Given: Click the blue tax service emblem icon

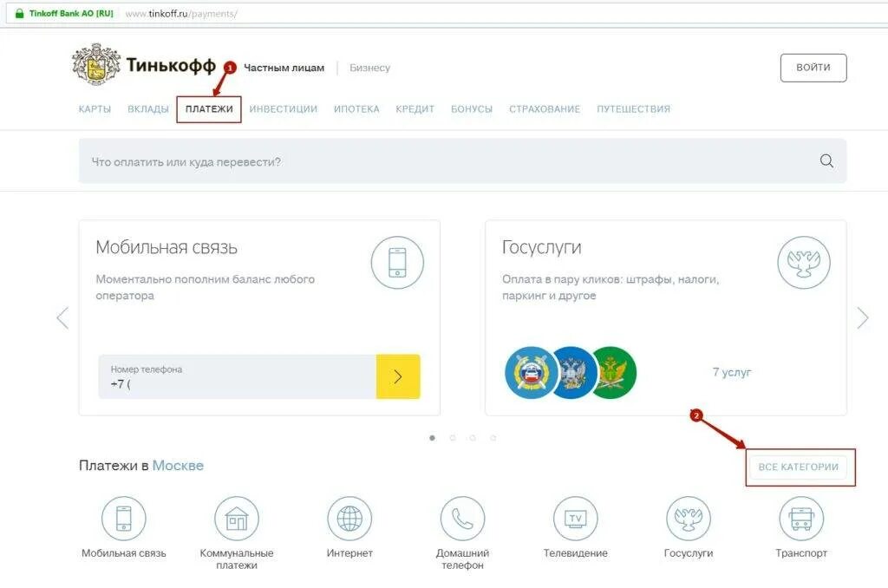Looking at the screenshot, I should click(x=573, y=373).
